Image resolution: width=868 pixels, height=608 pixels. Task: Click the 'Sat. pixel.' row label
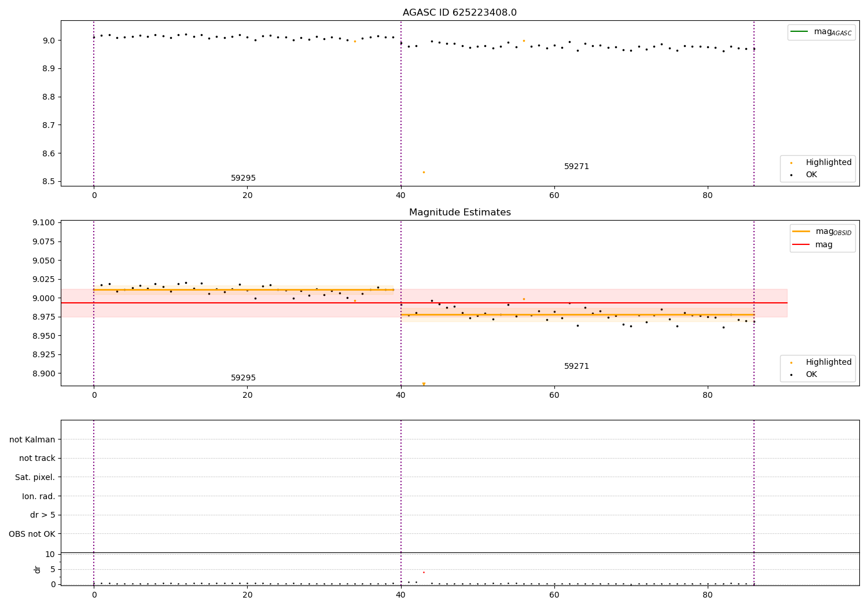tap(35, 477)
